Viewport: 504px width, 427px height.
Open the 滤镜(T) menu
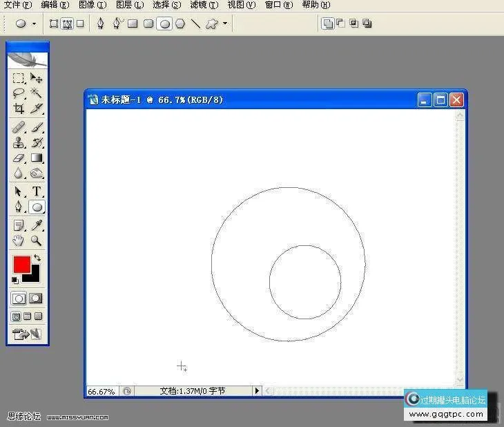(x=204, y=5)
